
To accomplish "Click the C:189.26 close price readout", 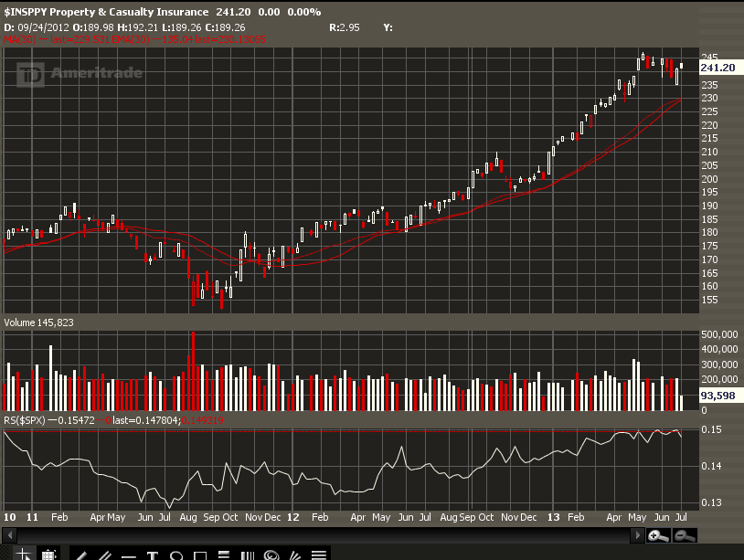I will (x=225, y=27).
